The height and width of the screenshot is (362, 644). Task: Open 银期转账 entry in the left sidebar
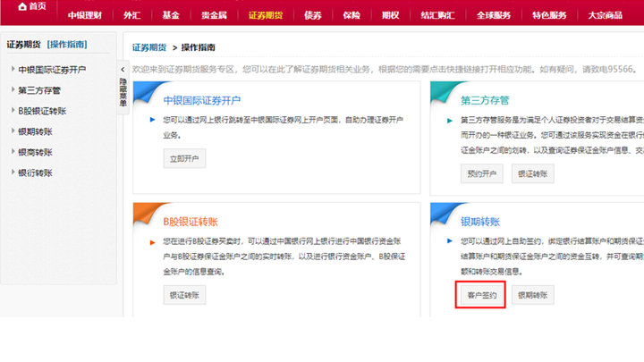point(35,131)
